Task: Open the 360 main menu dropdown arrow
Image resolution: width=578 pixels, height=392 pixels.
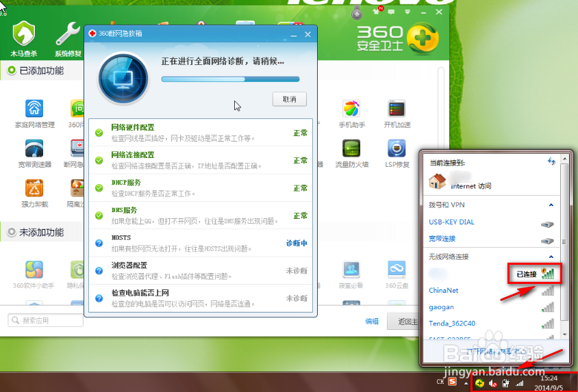Action: pos(407,12)
